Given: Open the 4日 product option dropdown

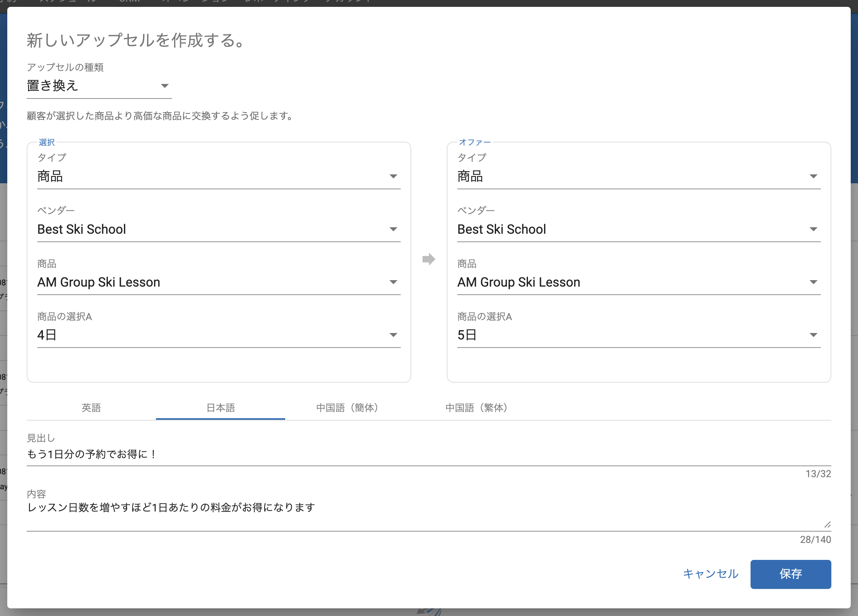Looking at the screenshot, I should [218, 335].
